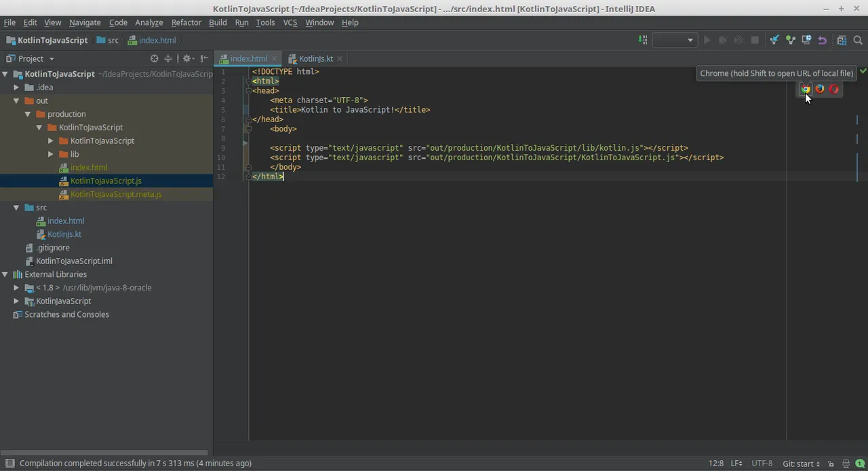868x471 pixels.
Task: Open run configuration dropdown
Action: pyautogui.click(x=674, y=40)
